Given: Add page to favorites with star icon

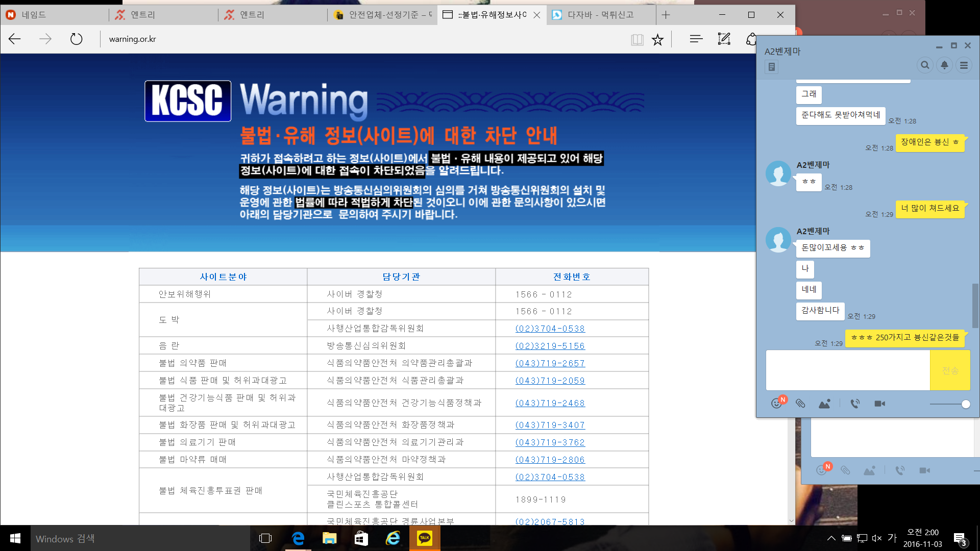Looking at the screenshot, I should tap(657, 39).
